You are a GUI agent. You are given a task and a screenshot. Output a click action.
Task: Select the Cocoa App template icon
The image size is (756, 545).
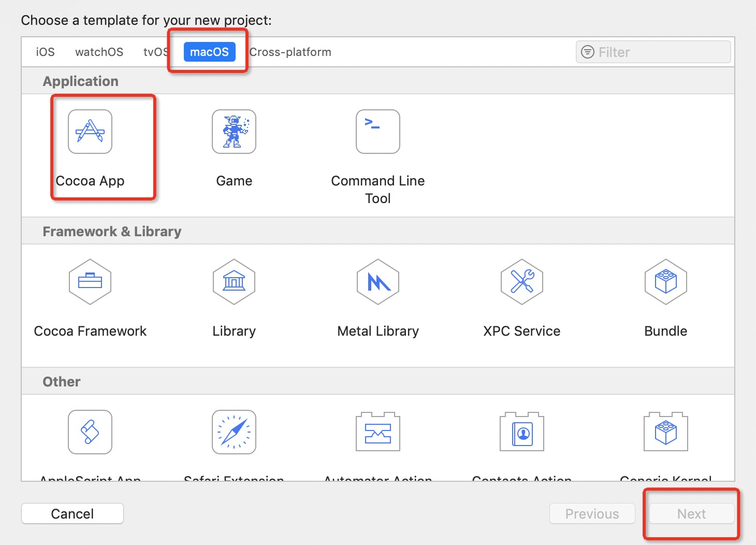click(90, 132)
